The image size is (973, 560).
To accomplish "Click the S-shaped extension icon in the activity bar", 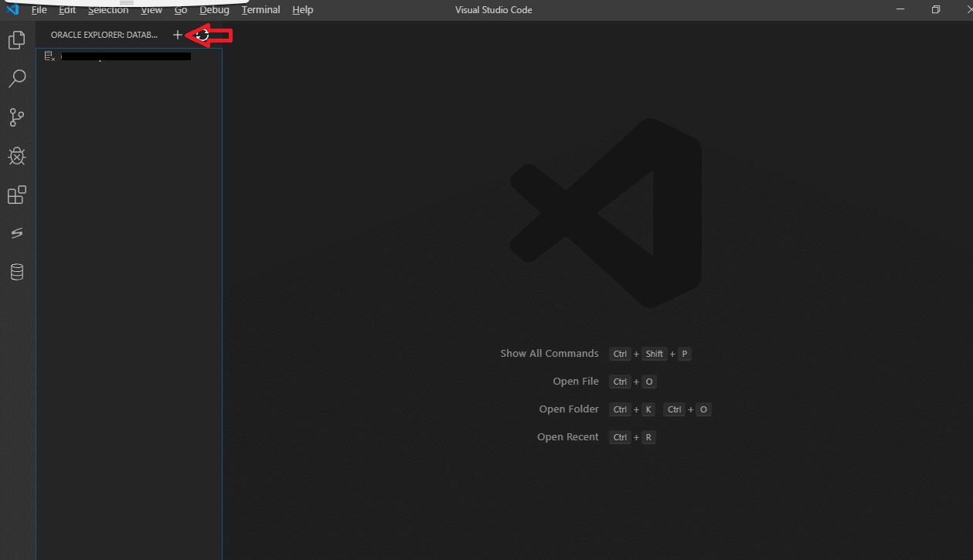I will pyautogui.click(x=16, y=232).
